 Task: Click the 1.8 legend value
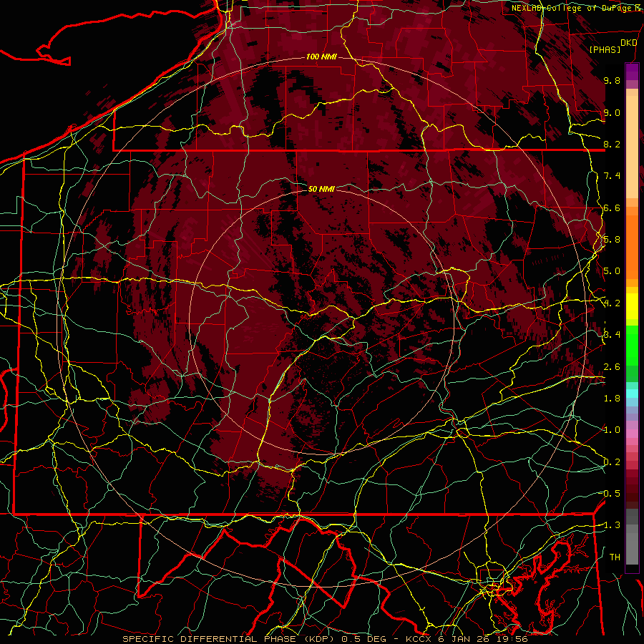point(612,399)
